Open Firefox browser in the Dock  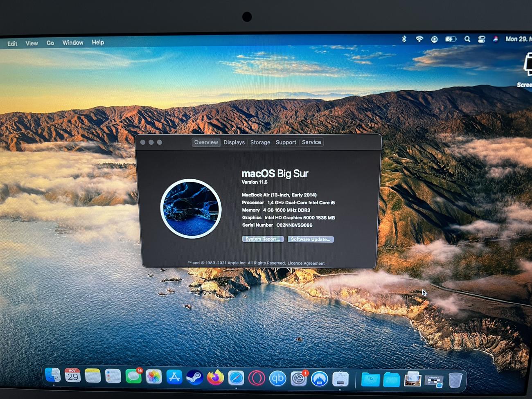pos(215,378)
